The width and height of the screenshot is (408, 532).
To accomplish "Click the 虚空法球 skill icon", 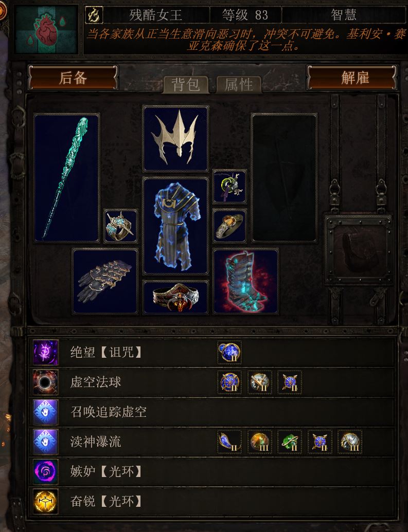I will 45,382.
